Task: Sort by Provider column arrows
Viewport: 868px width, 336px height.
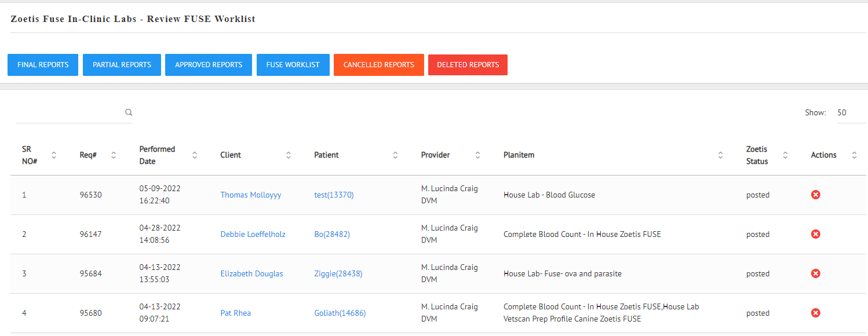Action: pyautogui.click(x=477, y=155)
